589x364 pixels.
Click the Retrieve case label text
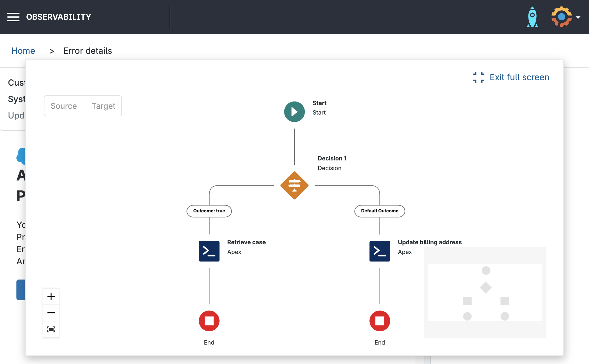pyautogui.click(x=246, y=242)
